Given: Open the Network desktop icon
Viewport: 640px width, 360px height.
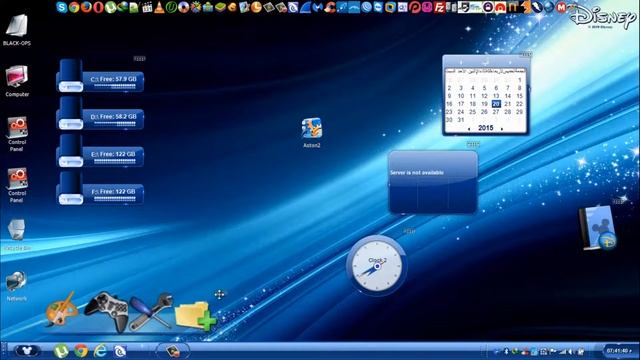Looking at the screenshot, I should pyautogui.click(x=17, y=286).
